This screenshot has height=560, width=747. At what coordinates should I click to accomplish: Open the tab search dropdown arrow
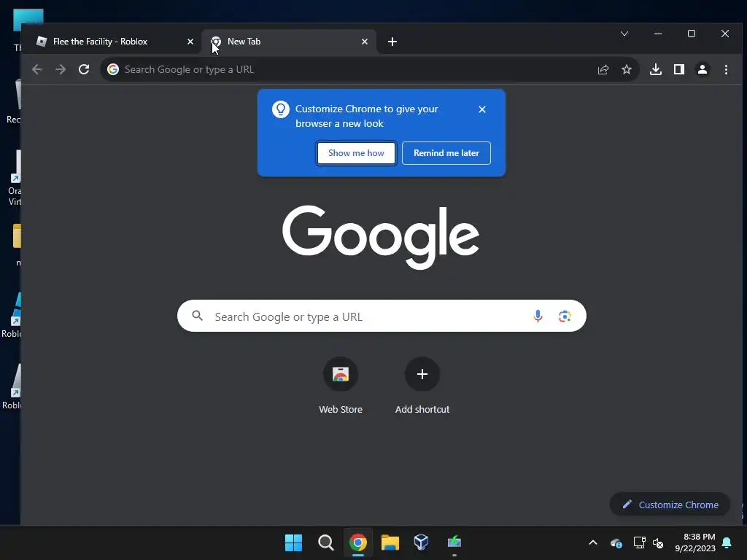624,34
